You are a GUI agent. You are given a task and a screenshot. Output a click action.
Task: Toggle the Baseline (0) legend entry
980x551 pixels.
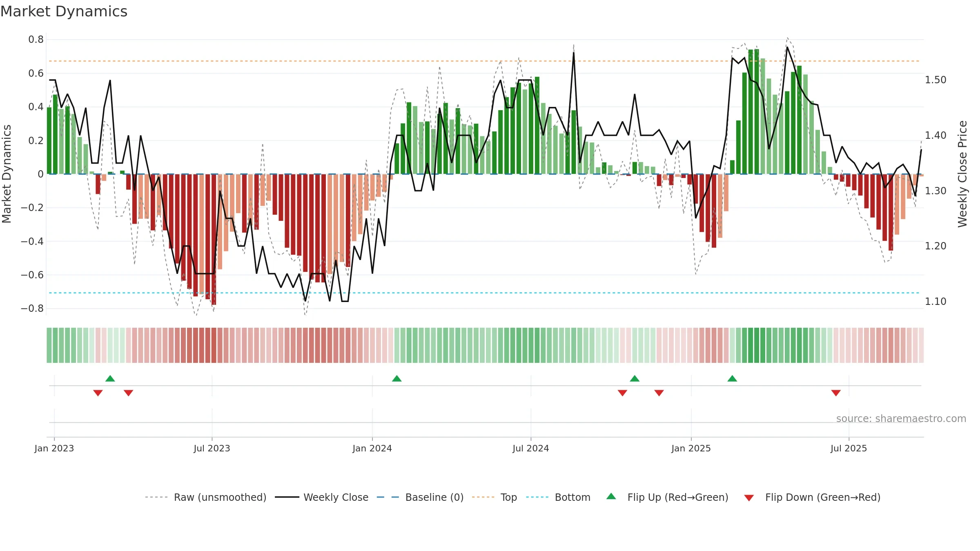point(420,497)
